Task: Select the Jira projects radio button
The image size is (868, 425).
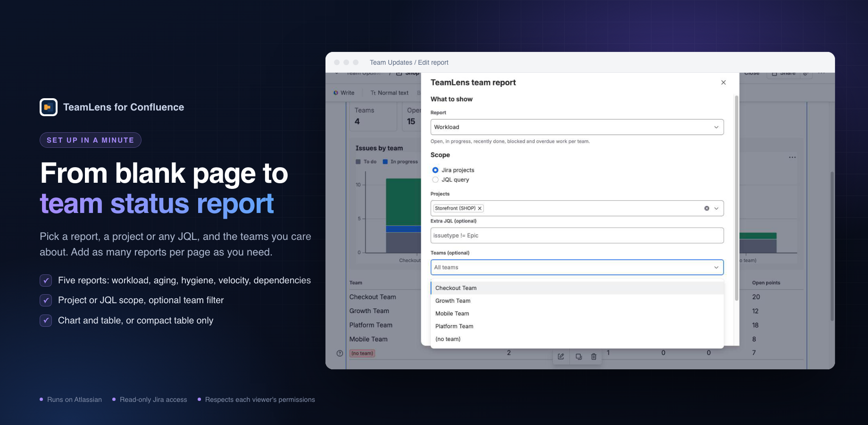Action: coord(435,170)
